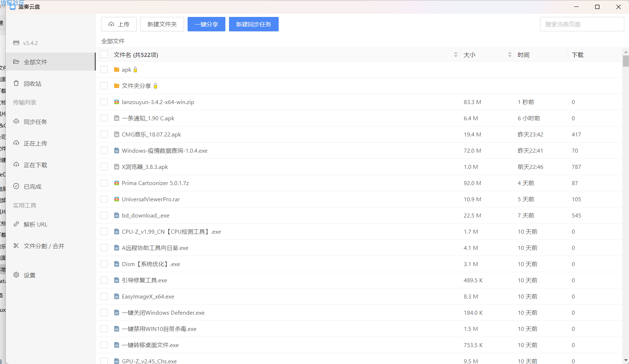The height and width of the screenshot is (364, 629).
Task: Click the v3.4.2 version cat icon
Action: pos(16,43)
